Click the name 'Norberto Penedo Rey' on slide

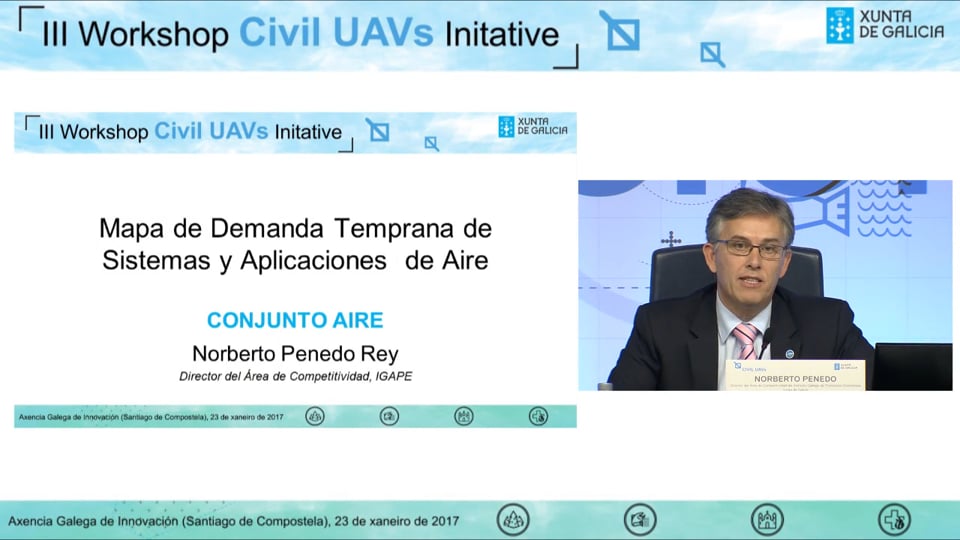(295, 354)
